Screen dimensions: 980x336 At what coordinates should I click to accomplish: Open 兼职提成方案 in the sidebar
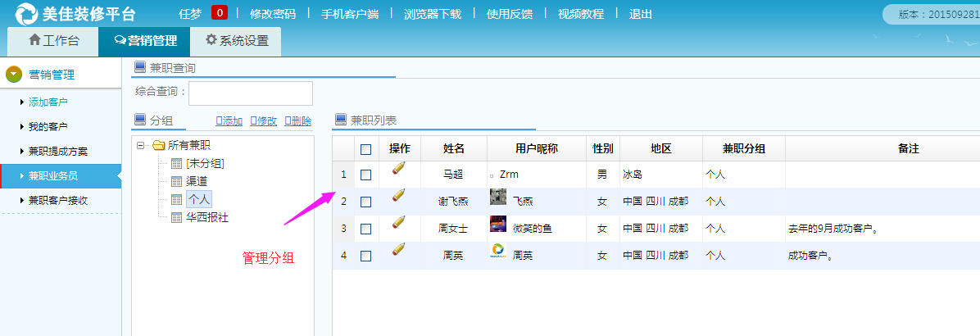click(x=58, y=152)
